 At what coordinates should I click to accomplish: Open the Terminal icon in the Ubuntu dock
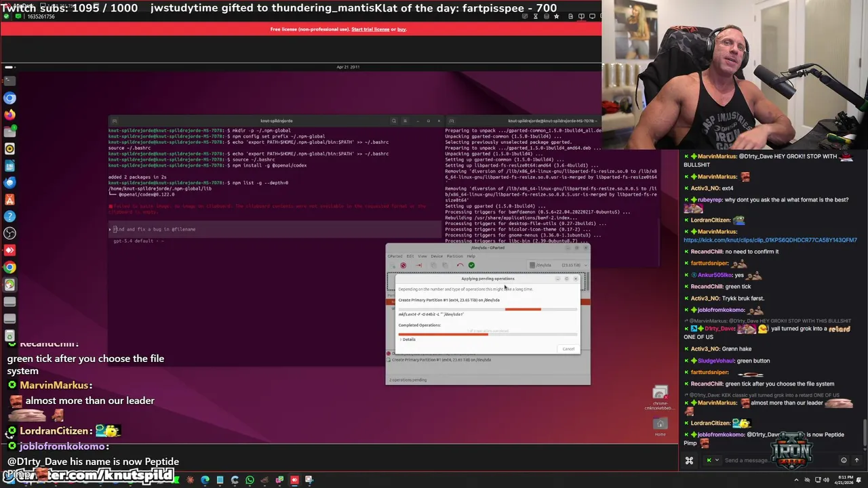9,81
